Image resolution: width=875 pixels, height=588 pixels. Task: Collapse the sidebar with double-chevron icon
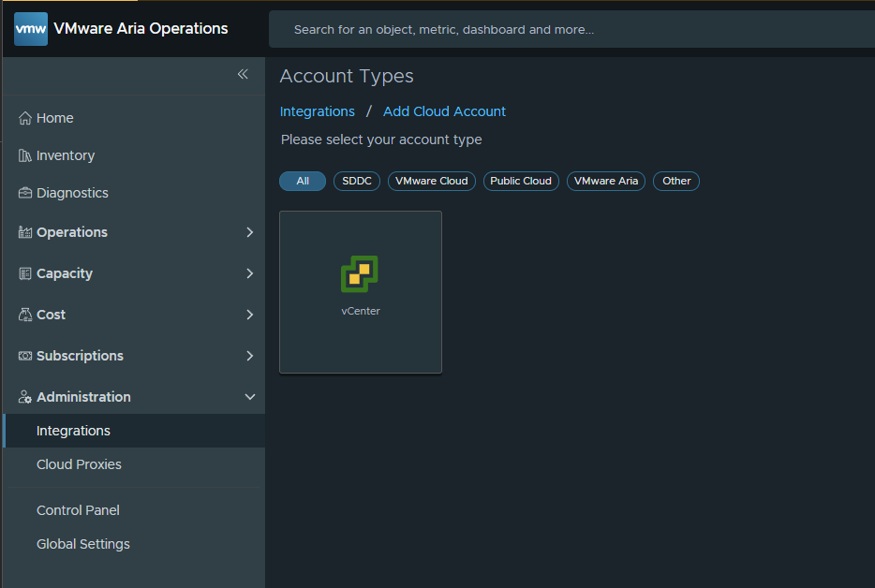click(x=243, y=74)
